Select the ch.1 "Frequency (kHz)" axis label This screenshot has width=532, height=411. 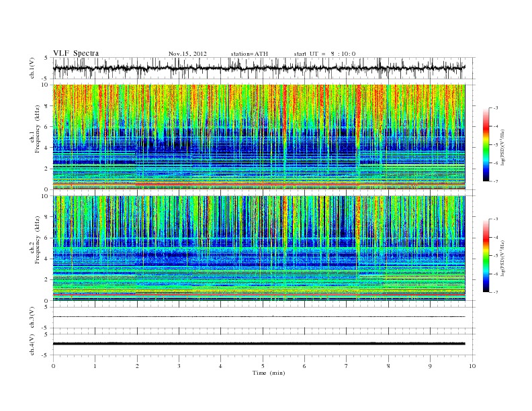pyautogui.click(x=38, y=129)
